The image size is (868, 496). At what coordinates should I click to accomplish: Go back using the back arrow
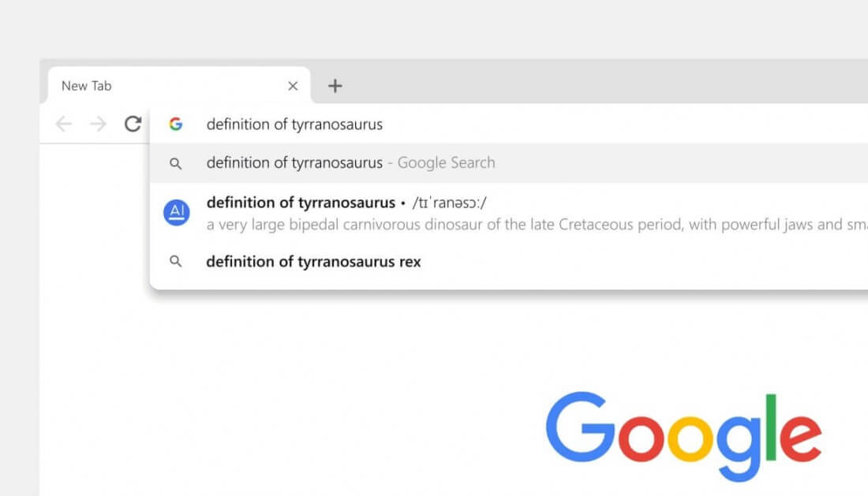(64, 123)
